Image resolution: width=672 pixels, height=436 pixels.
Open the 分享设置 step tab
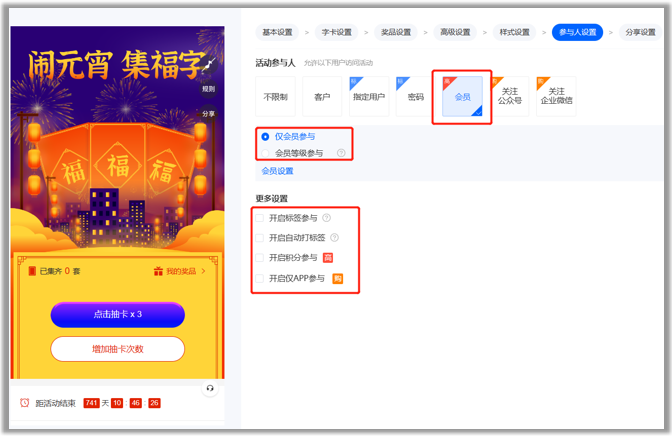[640, 32]
